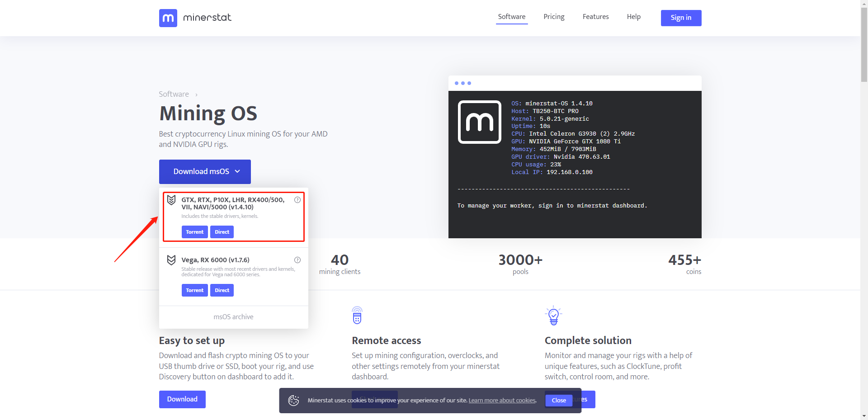Click help icon beside GTX, RTX, P10X entry
The image size is (868, 420).
[297, 200]
